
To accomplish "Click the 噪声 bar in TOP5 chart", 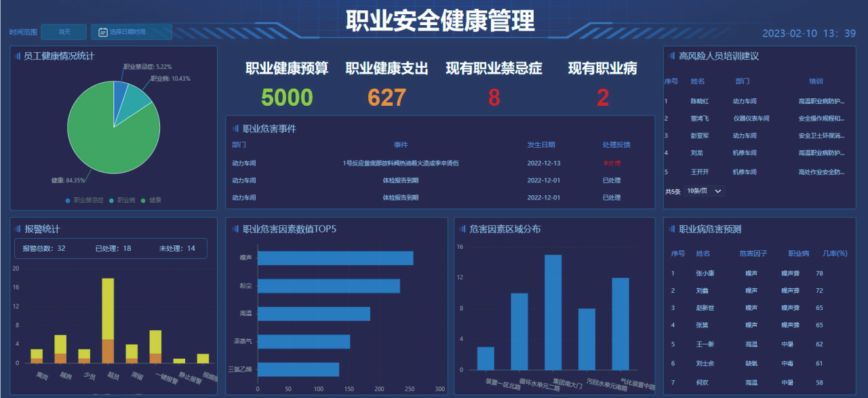I will [335, 258].
